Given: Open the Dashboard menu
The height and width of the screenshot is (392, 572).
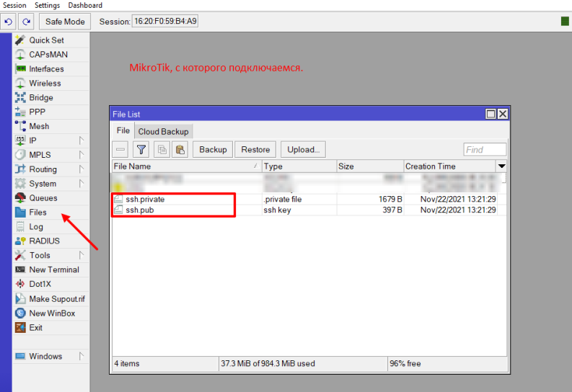Looking at the screenshot, I should [x=85, y=5].
